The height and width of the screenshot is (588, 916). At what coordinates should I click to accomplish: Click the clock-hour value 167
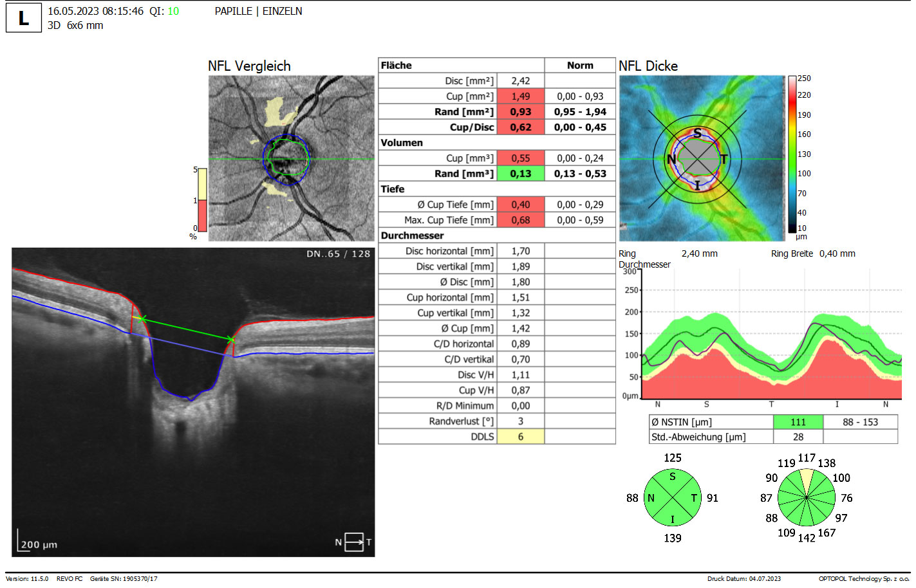click(827, 533)
